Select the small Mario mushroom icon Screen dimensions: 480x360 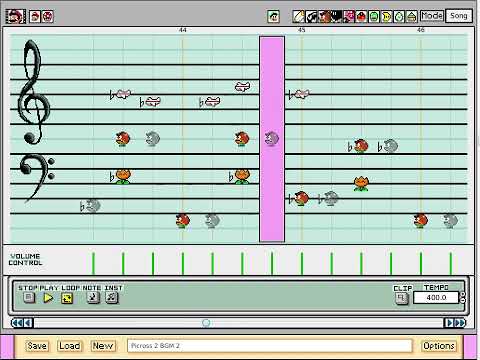(x=35, y=16)
